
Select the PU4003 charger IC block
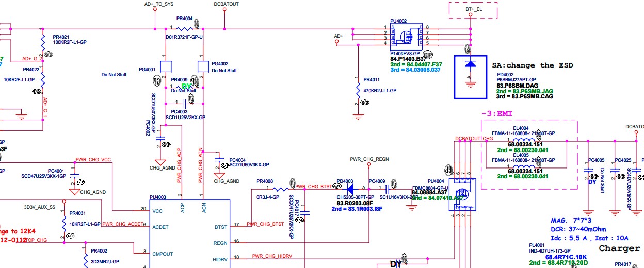pyautogui.click(x=190, y=233)
